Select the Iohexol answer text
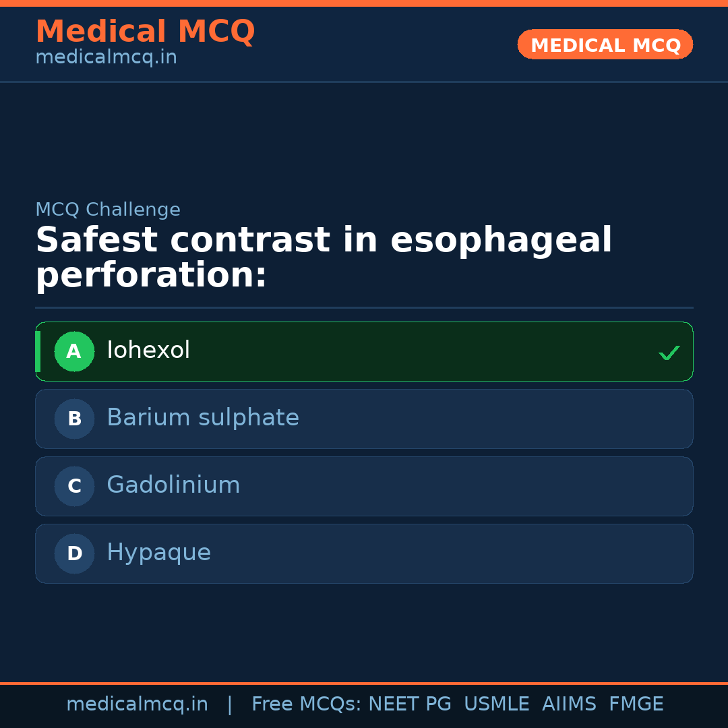 click(148, 351)
